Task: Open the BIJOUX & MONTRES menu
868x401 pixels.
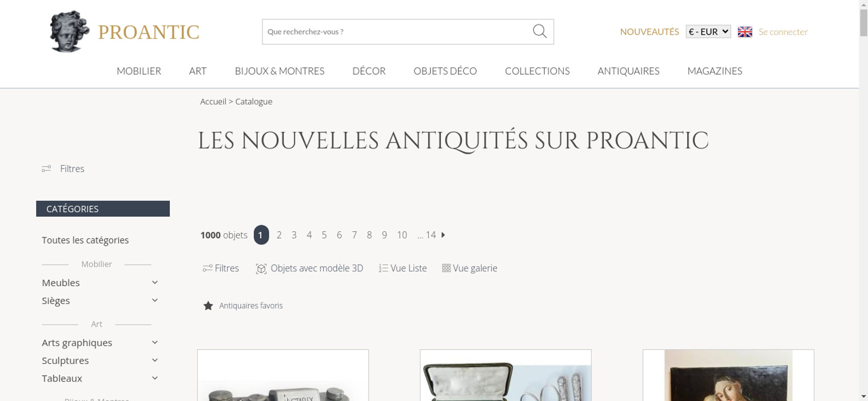Action: pos(279,71)
